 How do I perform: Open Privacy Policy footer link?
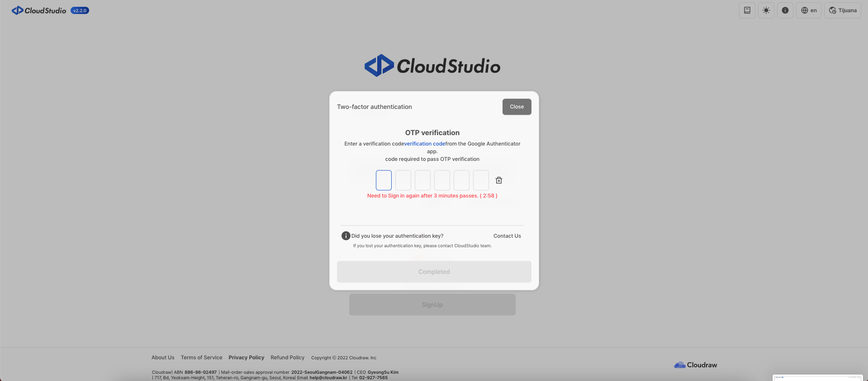246,357
